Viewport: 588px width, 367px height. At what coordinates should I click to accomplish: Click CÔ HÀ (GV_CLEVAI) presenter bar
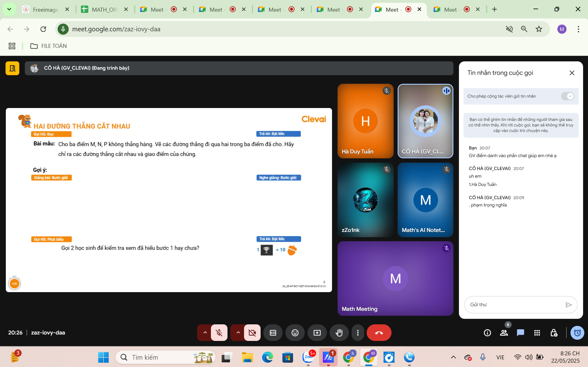tap(239, 68)
